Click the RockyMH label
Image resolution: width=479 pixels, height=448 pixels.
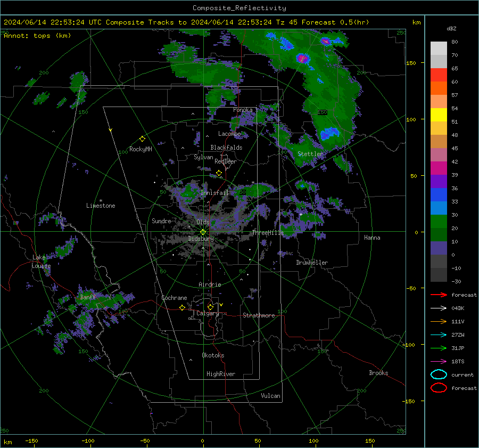pos(141,149)
